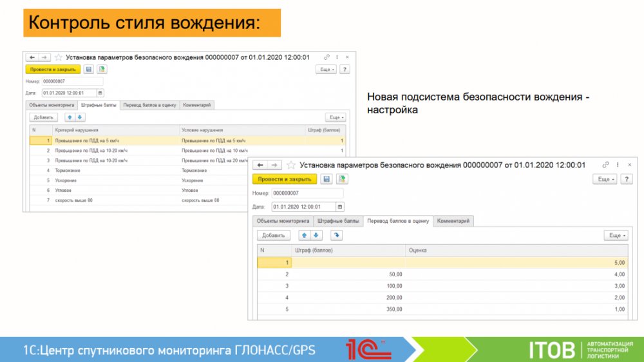This screenshot has width=644, height=362.
Task: Mark foreground document as favorite with star
Action: 292,166
